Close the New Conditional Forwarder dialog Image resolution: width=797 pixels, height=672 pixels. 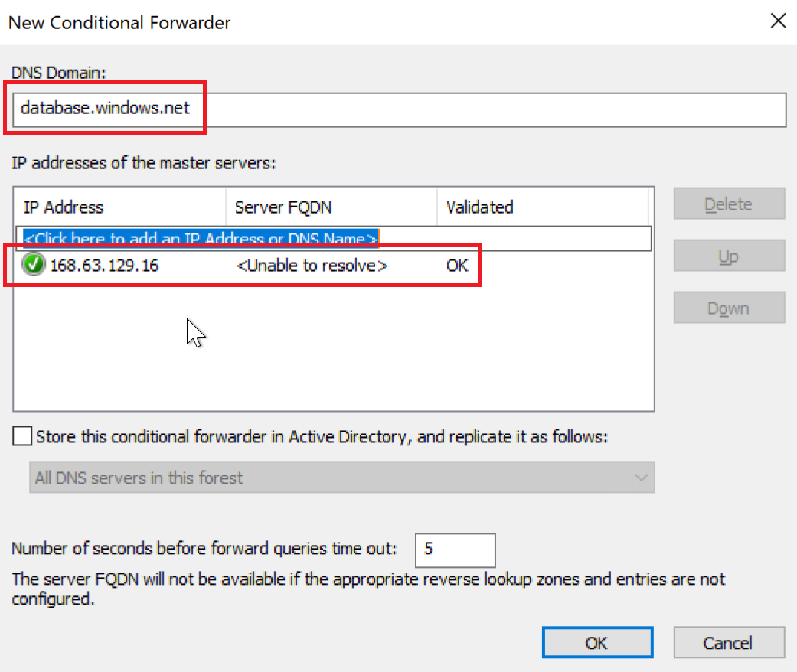tap(778, 21)
